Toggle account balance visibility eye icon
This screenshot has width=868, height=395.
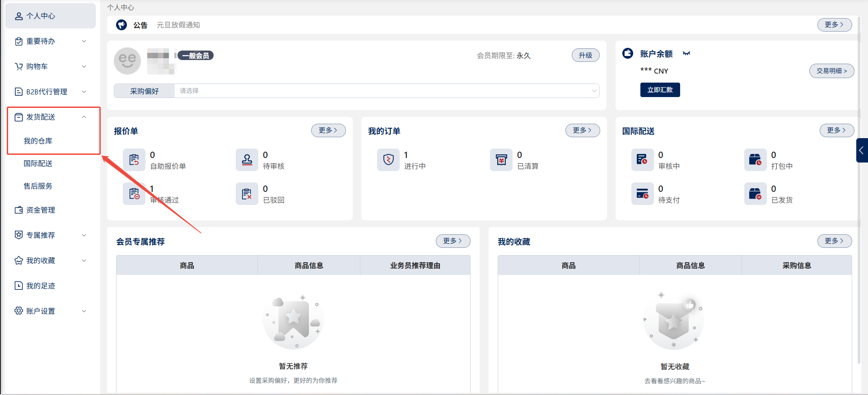tap(686, 54)
